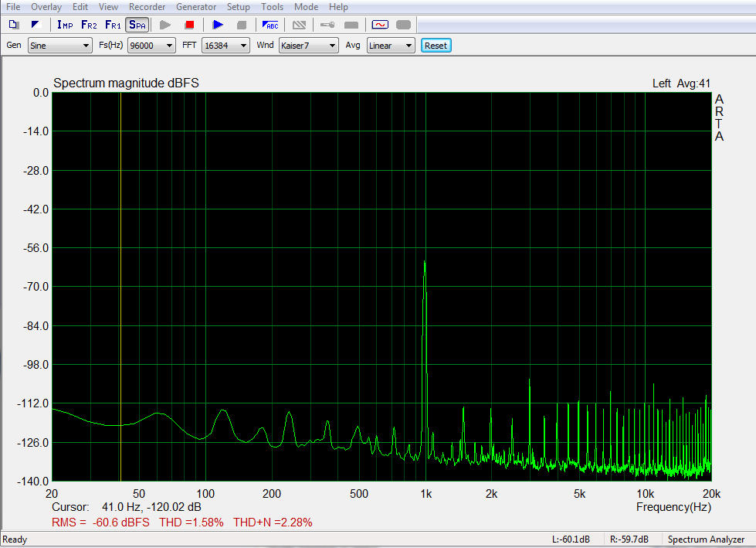
Task: Click the red sine wave signal icon
Action: point(380,25)
